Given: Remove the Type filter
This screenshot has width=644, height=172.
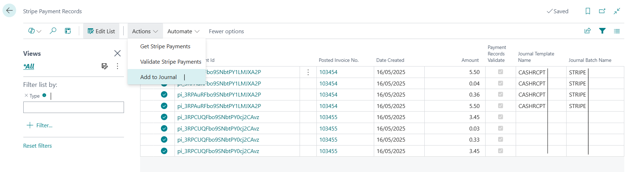Looking at the screenshot, I should [x=26, y=95].
